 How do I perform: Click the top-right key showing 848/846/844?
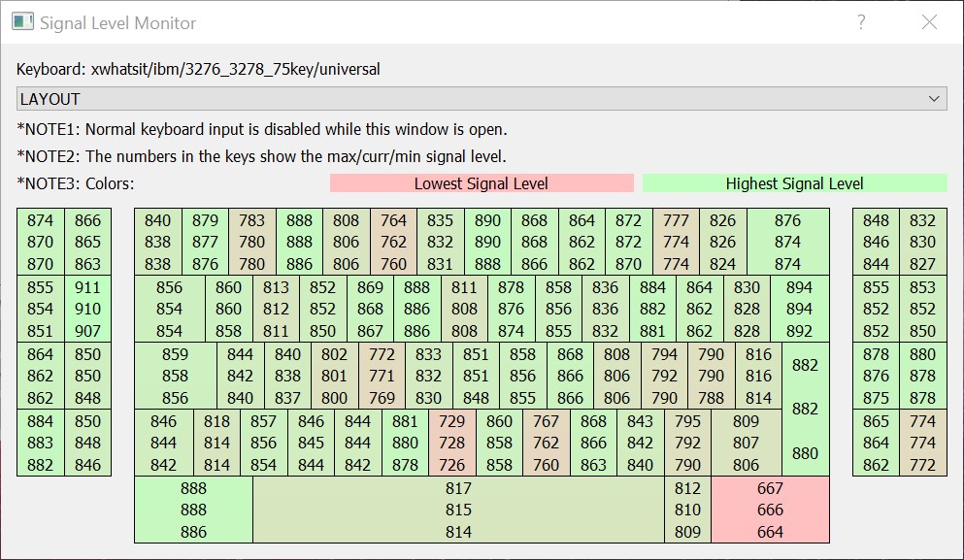(875, 240)
